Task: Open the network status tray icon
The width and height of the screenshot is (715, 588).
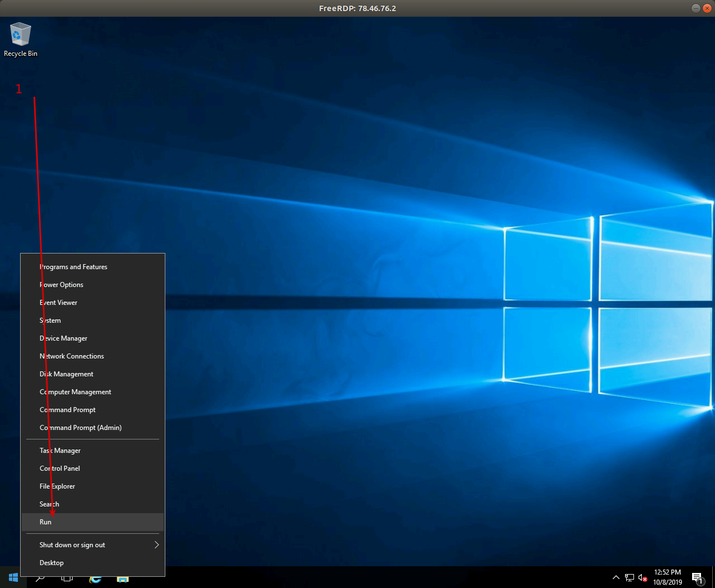Action: click(x=630, y=577)
